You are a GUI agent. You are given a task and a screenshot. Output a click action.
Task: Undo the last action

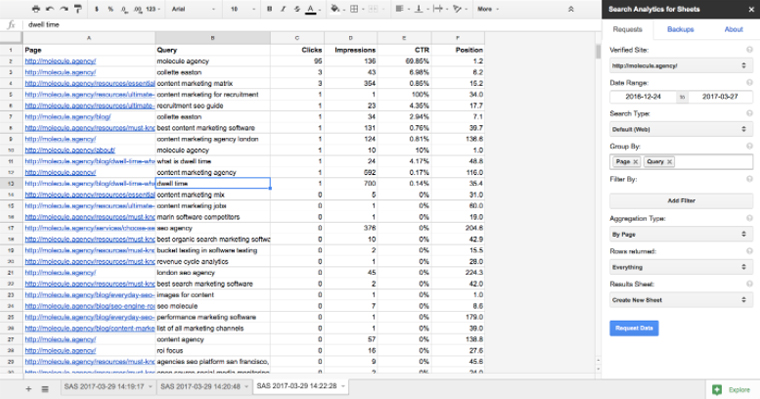click(49, 9)
